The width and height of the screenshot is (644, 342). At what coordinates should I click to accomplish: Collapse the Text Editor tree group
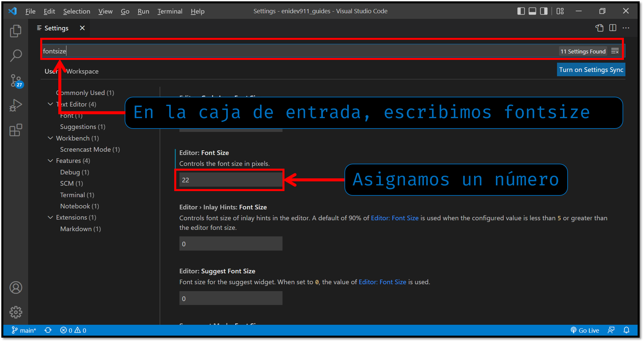pyautogui.click(x=50, y=104)
